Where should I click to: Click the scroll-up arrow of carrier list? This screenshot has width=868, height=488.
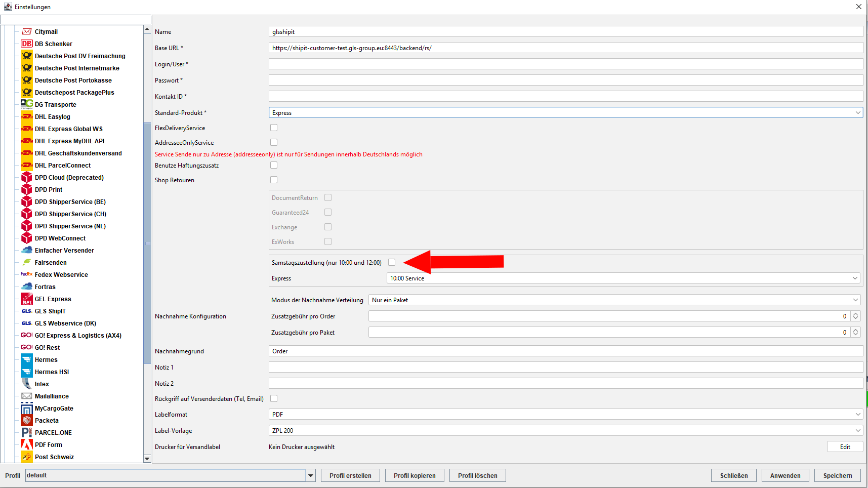coord(147,29)
